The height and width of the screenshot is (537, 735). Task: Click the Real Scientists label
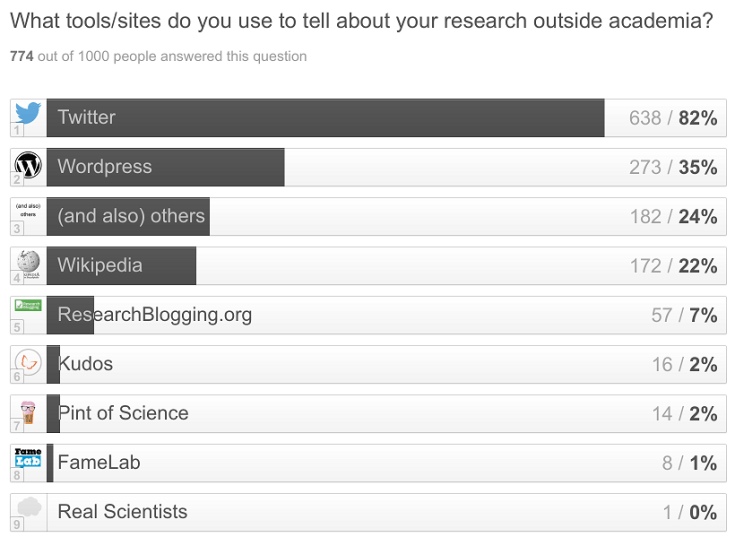[x=122, y=512]
